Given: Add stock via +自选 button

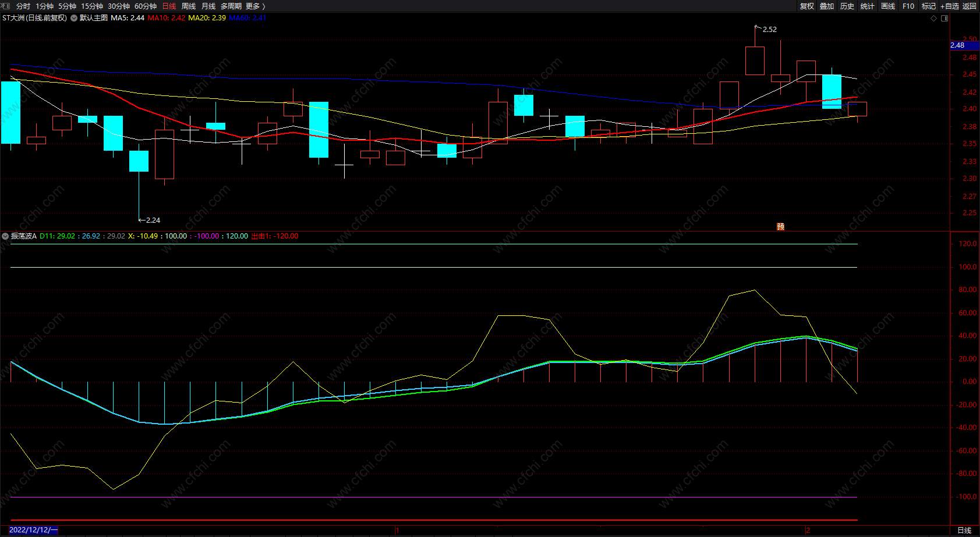Looking at the screenshot, I should 950,6.
